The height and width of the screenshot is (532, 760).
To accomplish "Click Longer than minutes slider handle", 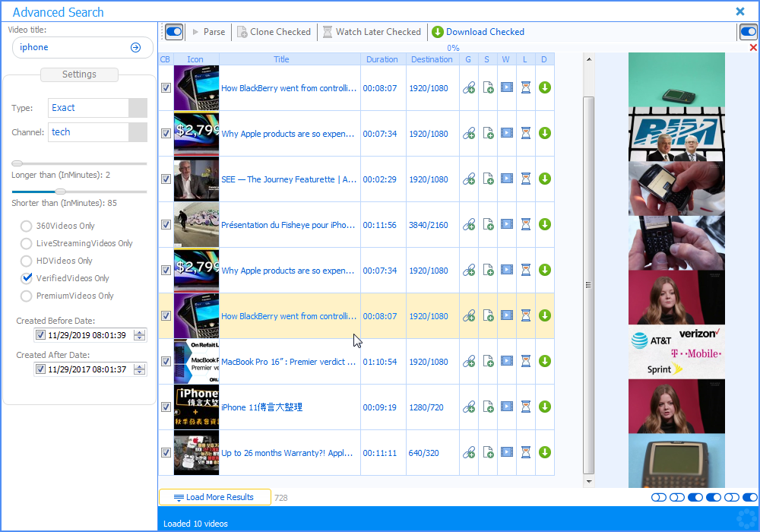I will click(17, 163).
